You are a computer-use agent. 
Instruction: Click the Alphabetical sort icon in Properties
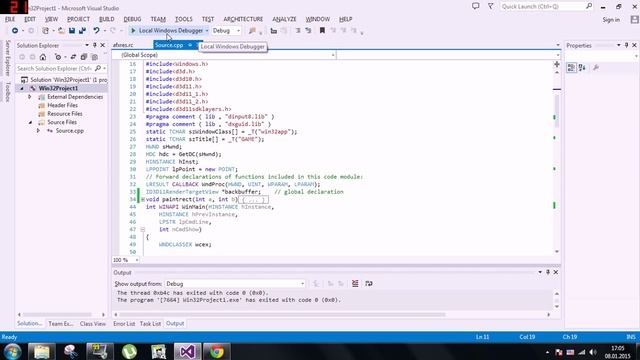[582, 68]
